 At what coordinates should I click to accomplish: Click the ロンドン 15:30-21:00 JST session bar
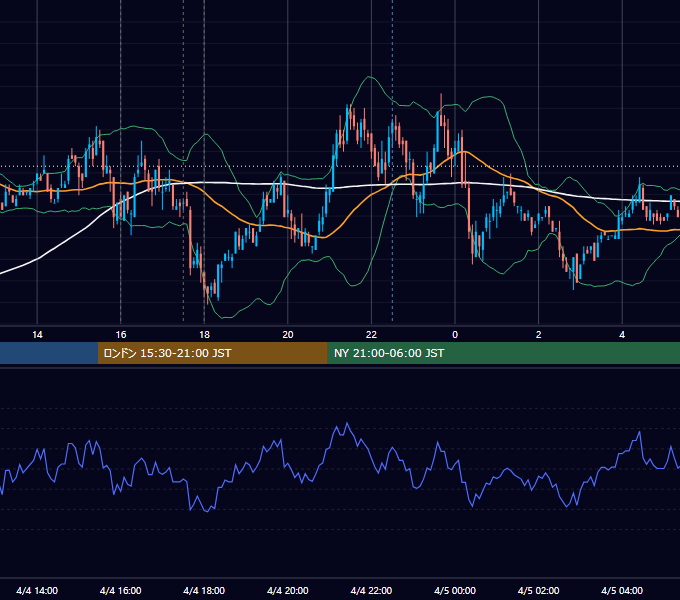pyautogui.click(x=212, y=353)
